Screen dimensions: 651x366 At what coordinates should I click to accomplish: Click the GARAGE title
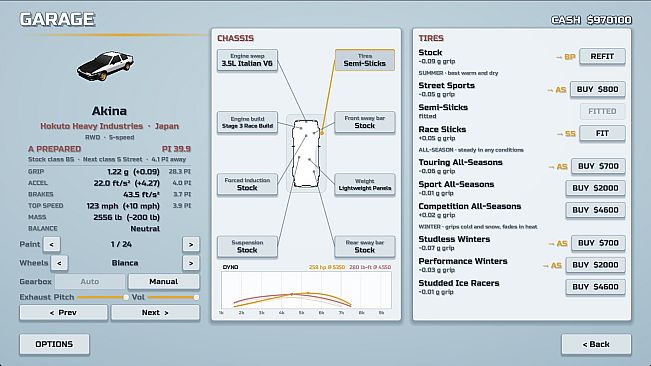pyautogui.click(x=58, y=20)
